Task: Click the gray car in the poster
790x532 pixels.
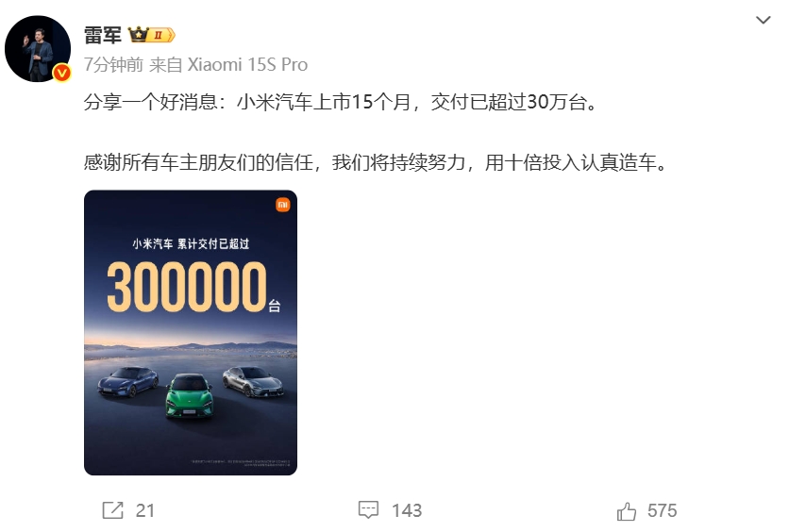Action: (253, 381)
